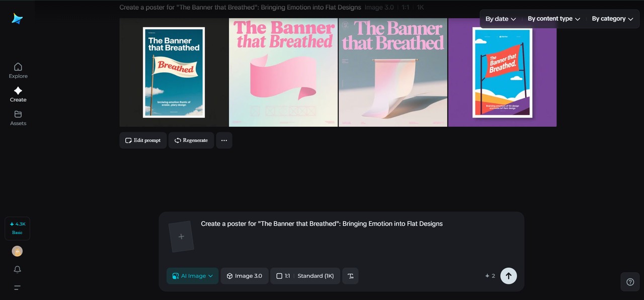The width and height of the screenshot is (644, 300).
Task: Open the purple background poster thumbnail
Action: coord(502,72)
